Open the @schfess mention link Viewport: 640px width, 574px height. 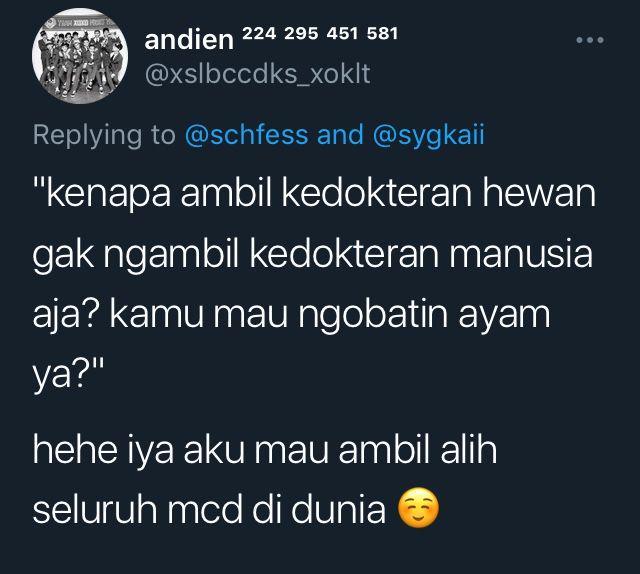(247, 135)
